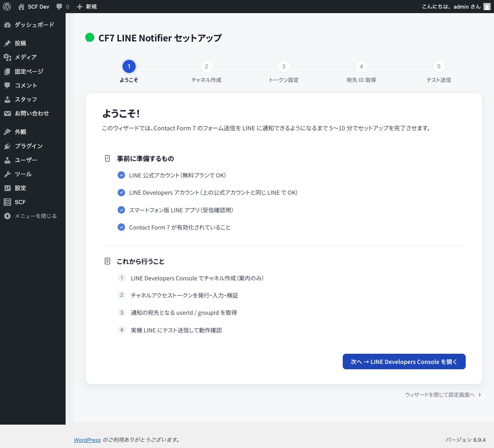Click the プラグイン plug icon
Viewport: 494px width, 448px height.
pos(7,146)
